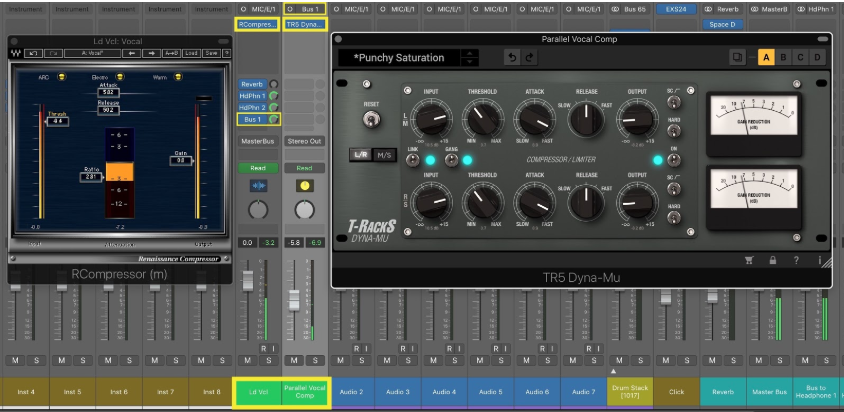Open Ld Vcl MasterBus output menu
Image resolution: width=844 pixels, height=412 pixels.
click(258, 141)
